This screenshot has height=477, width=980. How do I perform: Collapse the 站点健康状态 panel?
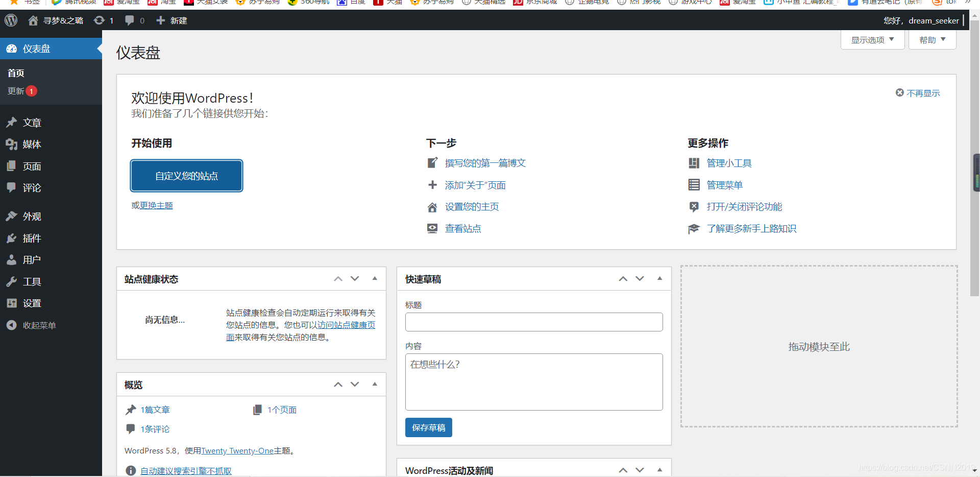[x=375, y=279]
